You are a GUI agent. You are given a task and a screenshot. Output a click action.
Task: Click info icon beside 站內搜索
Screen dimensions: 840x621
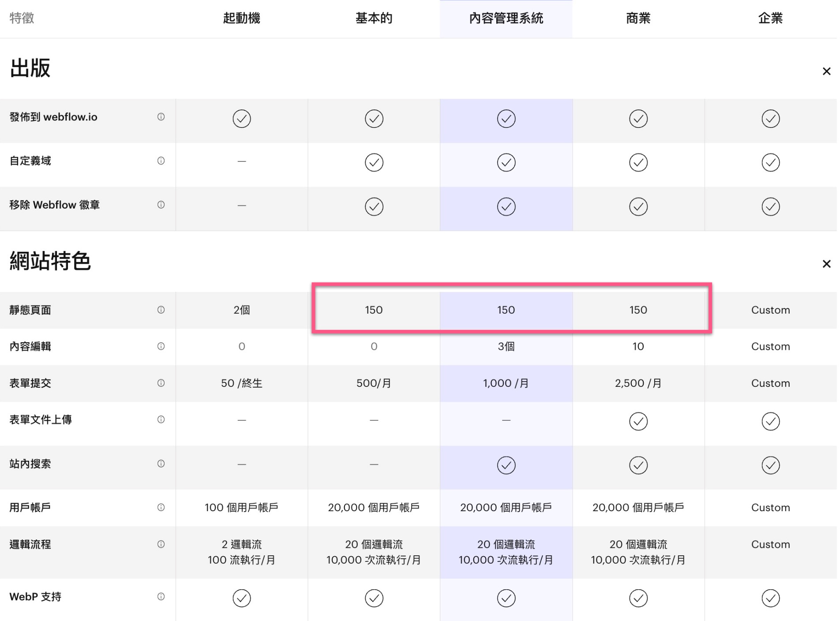(x=161, y=464)
